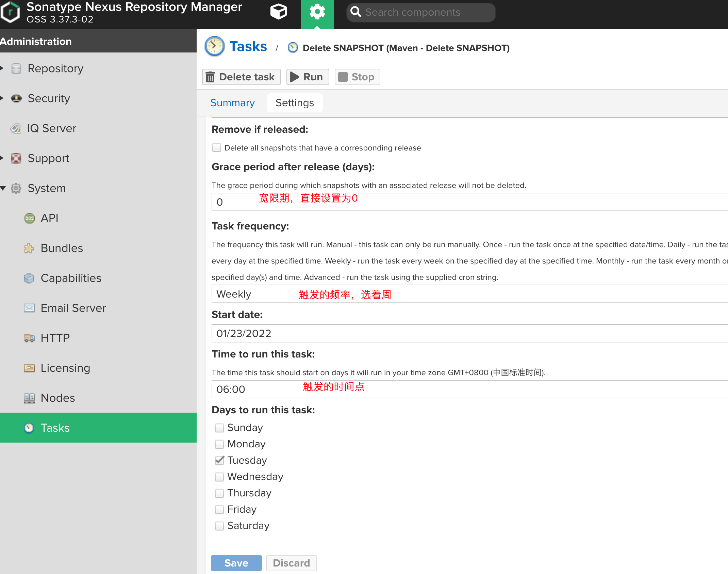Open the Browse cube icon in header
This screenshot has height=574, width=728.
pyautogui.click(x=279, y=12)
